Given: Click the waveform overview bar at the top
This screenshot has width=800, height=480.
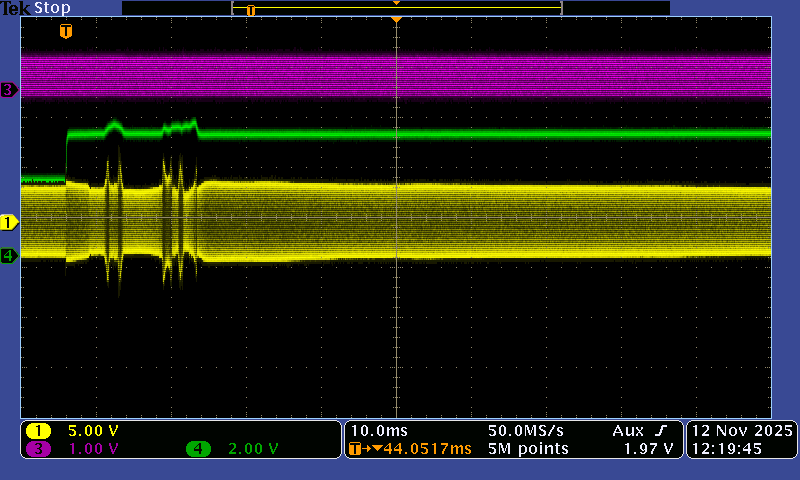Looking at the screenshot, I should point(396,8).
